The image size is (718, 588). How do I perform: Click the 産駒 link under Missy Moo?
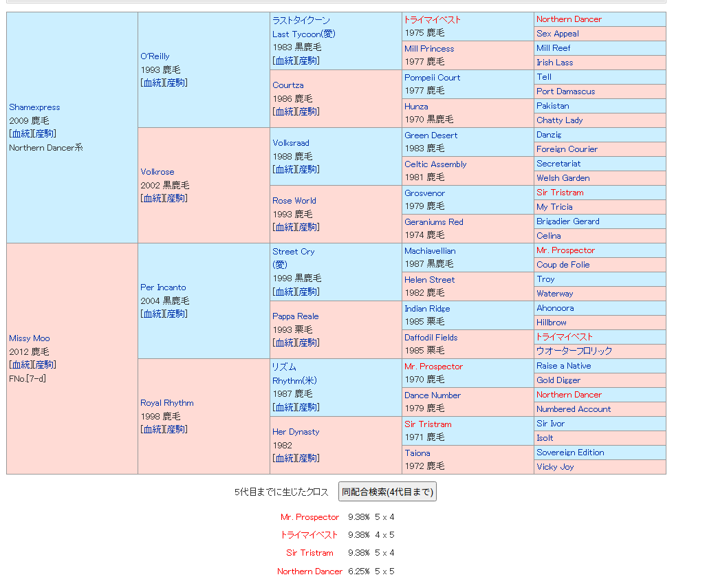[45, 364]
